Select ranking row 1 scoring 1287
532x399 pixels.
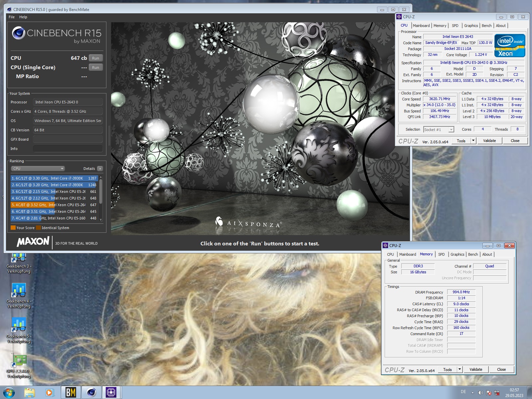click(54, 178)
